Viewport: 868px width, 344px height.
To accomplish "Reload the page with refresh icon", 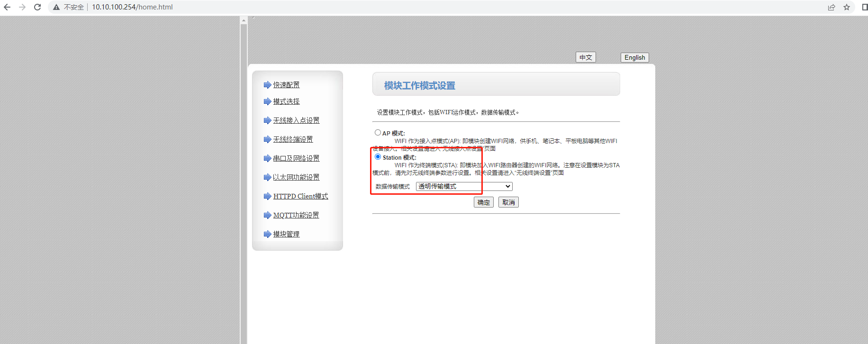I will point(37,7).
